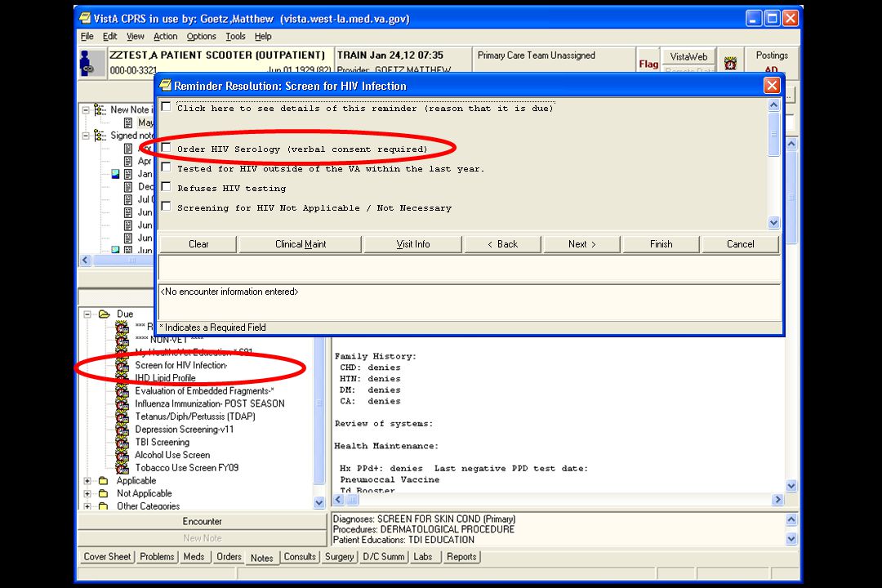Switch to the Cover Sheet tab
Screen dimensions: 882x588
(107, 556)
